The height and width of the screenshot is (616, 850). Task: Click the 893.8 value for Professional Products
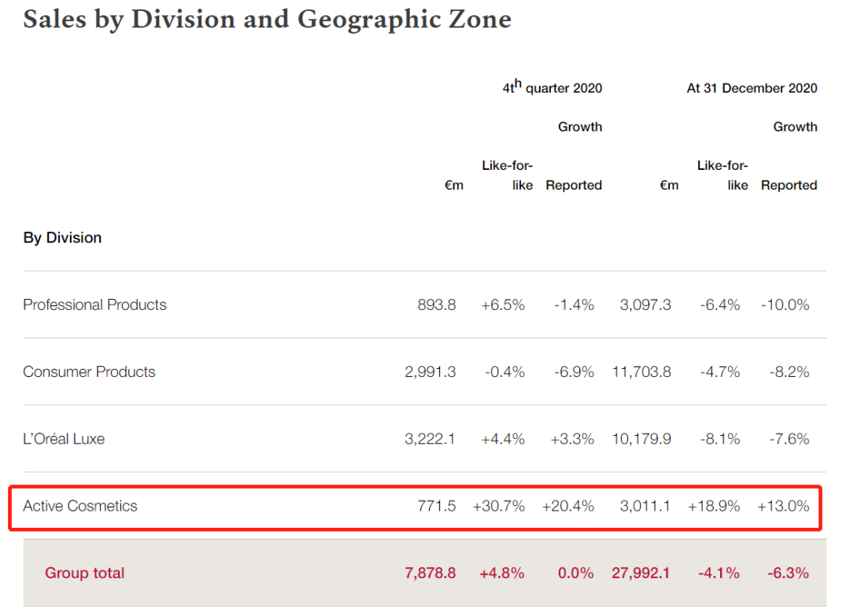coord(436,305)
